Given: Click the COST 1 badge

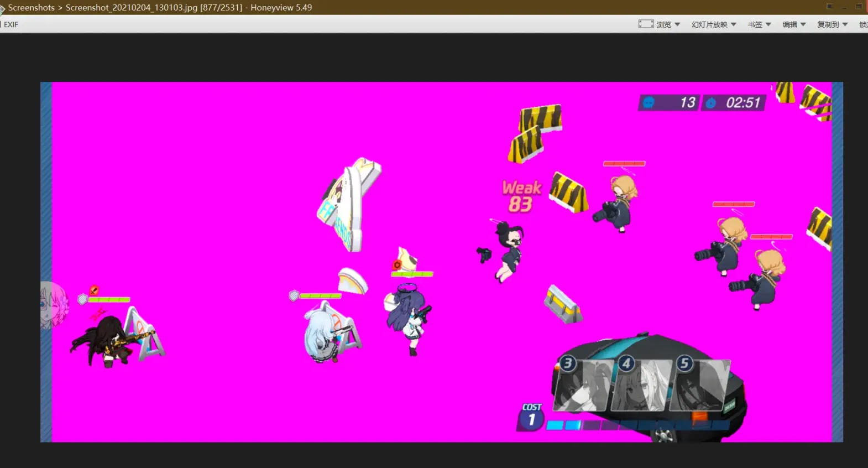Looking at the screenshot, I should tap(531, 417).
